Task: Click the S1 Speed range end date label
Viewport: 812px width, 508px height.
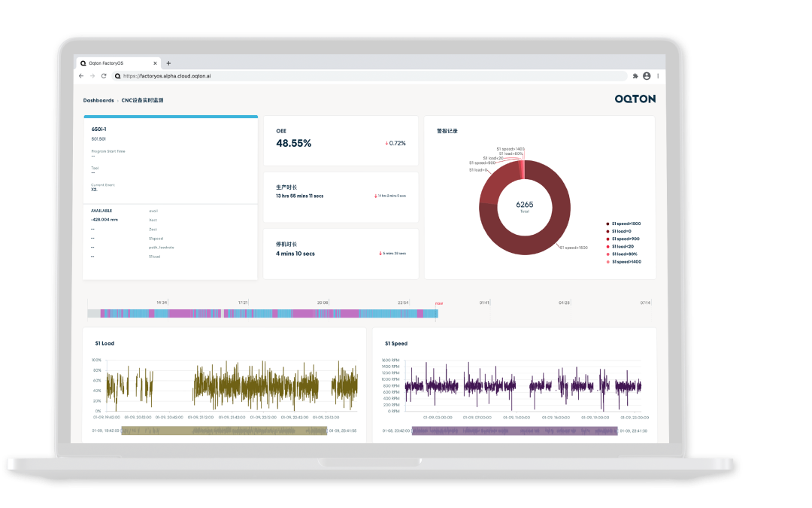Action: [x=633, y=430]
